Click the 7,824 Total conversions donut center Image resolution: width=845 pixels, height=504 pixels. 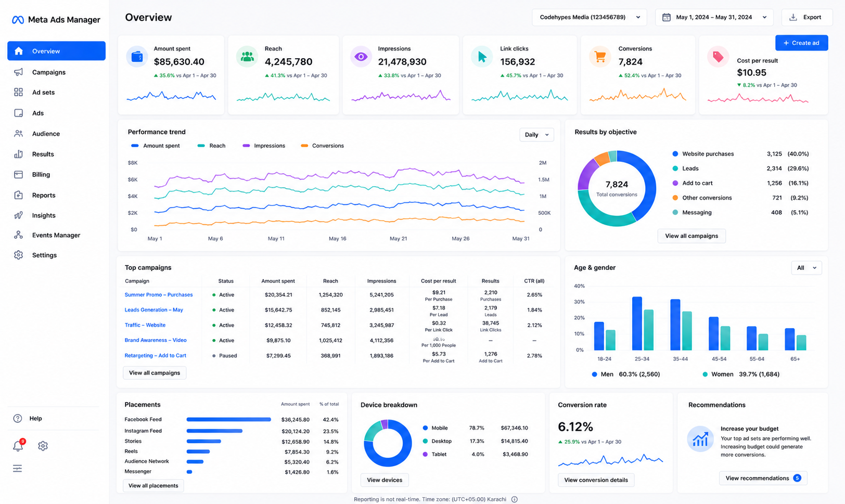click(617, 188)
